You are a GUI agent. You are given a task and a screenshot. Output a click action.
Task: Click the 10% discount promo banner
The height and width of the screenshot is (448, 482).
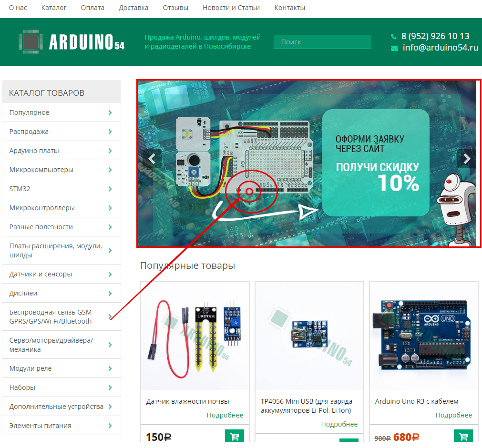(376, 163)
